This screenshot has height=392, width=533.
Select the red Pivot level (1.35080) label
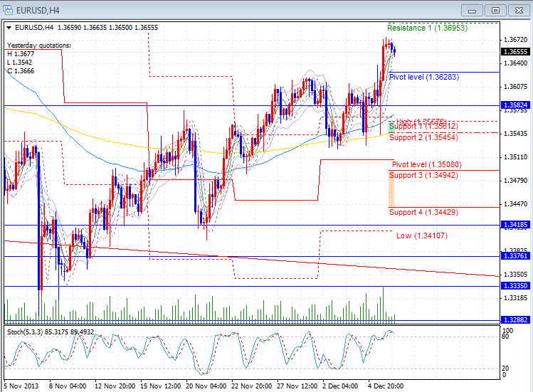[x=427, y=164]
